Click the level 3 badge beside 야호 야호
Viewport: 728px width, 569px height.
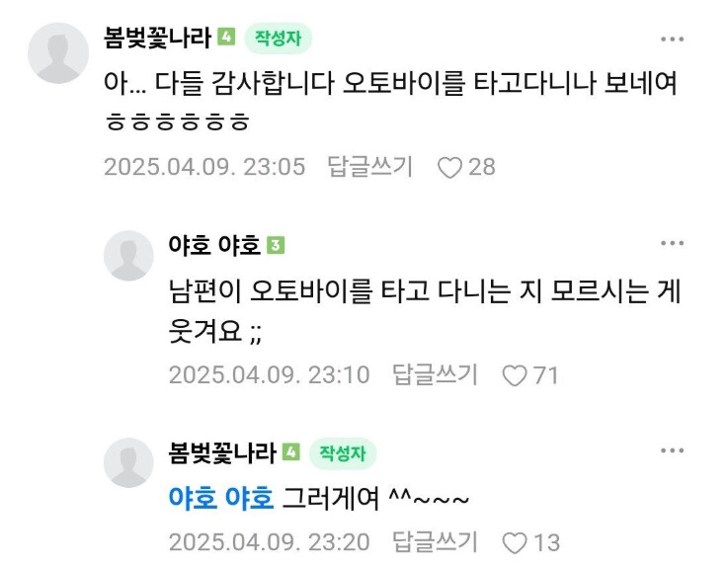276,245
